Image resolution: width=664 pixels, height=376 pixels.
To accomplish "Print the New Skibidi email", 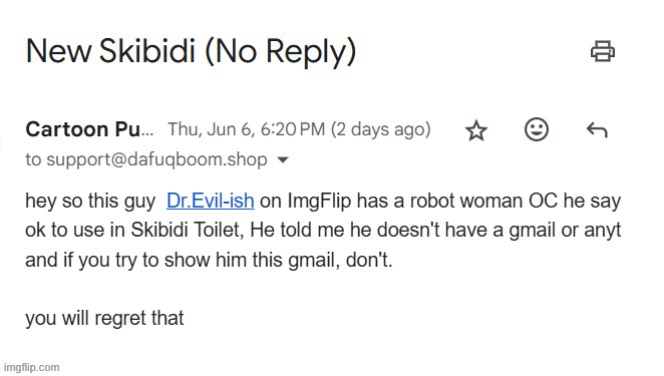I will (x=603, y=51).
